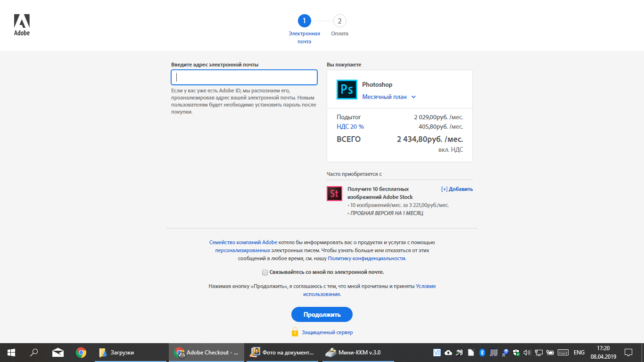Open the Action Center notifications icon
644x362 pixels.
pos(628,353)
